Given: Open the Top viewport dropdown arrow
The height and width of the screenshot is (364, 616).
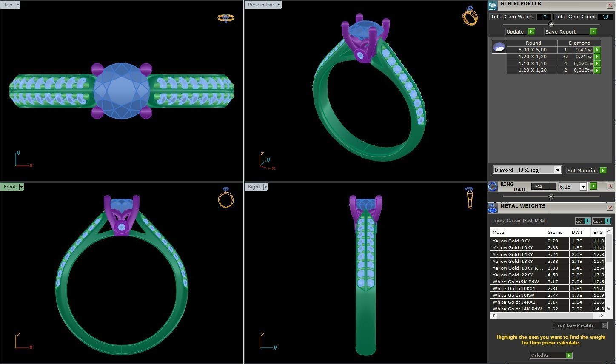Looking at the screenshot, I should click(x=17, y=5).
